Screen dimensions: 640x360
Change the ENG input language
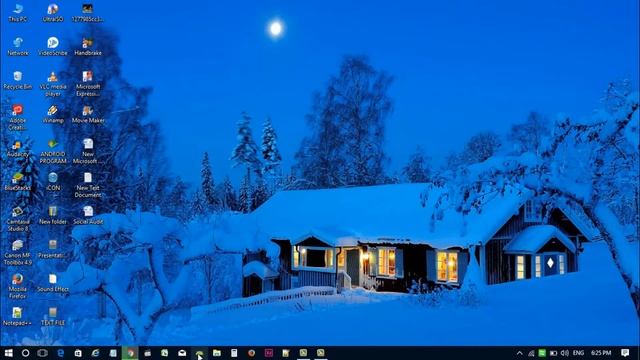578,353
